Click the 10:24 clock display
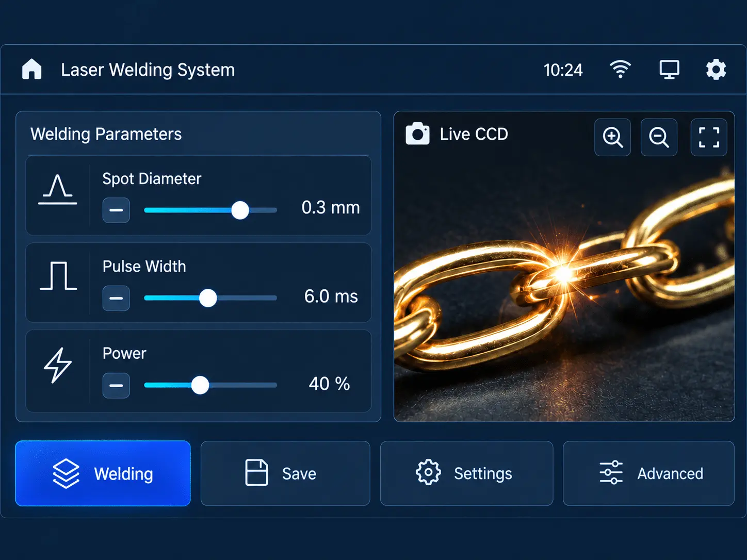 [x=563, y=70]
